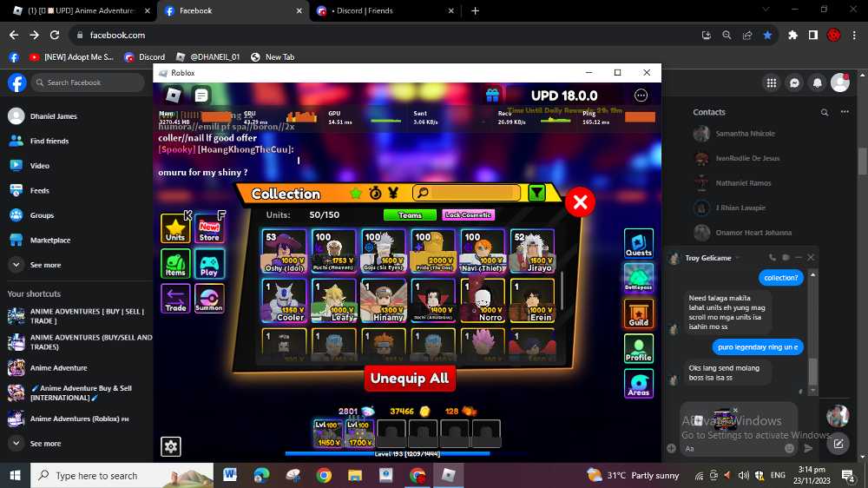The height and width of the screenshot is (488, 868).
Task: Select the Hinamy unit card
Action: 383,300
